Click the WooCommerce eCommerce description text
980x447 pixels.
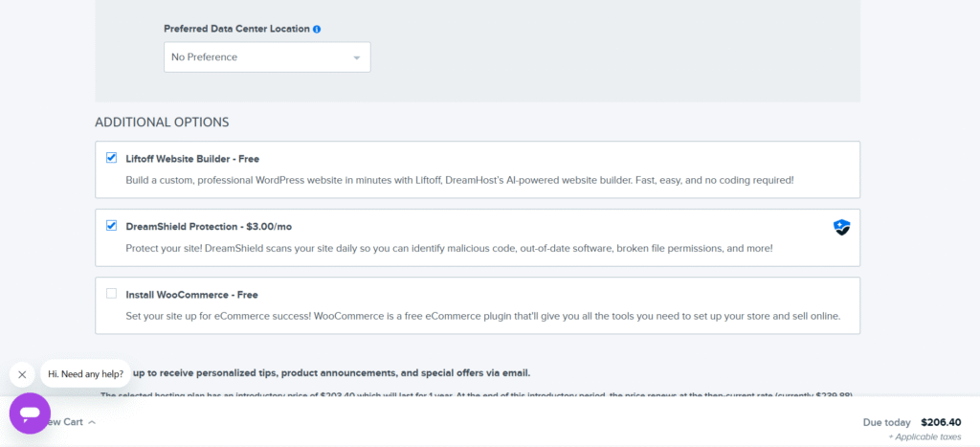(482, 316)
